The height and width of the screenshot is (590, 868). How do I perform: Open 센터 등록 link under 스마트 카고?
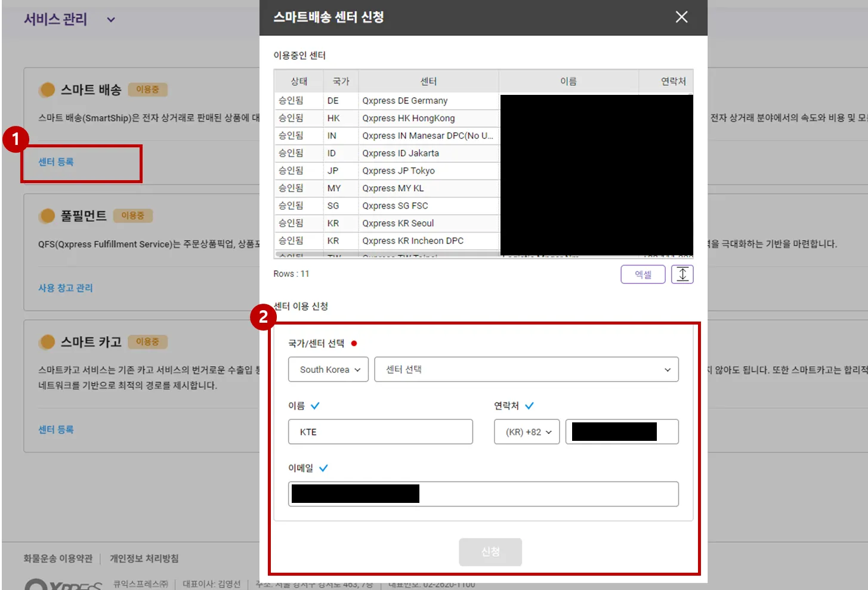pyautogui.click(x=56, y=430)
